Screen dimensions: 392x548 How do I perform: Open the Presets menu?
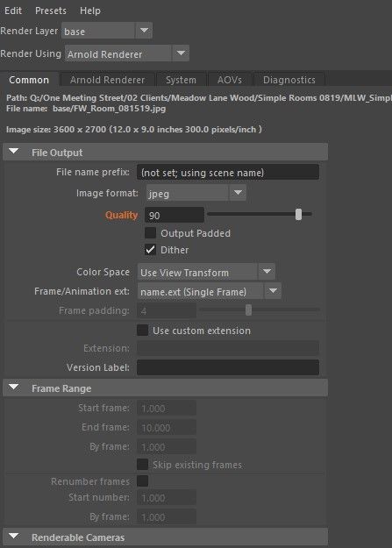click(51, 11)
